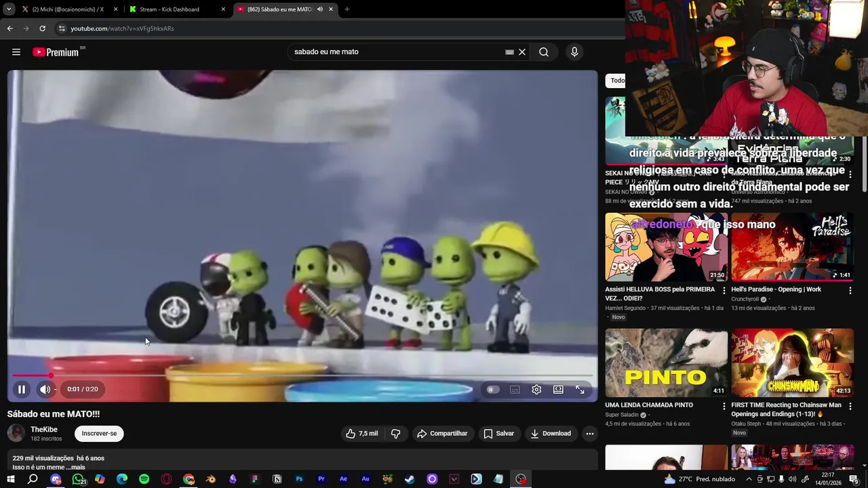
Task: Show hidden system tray icons chevron
Action: 749,479
